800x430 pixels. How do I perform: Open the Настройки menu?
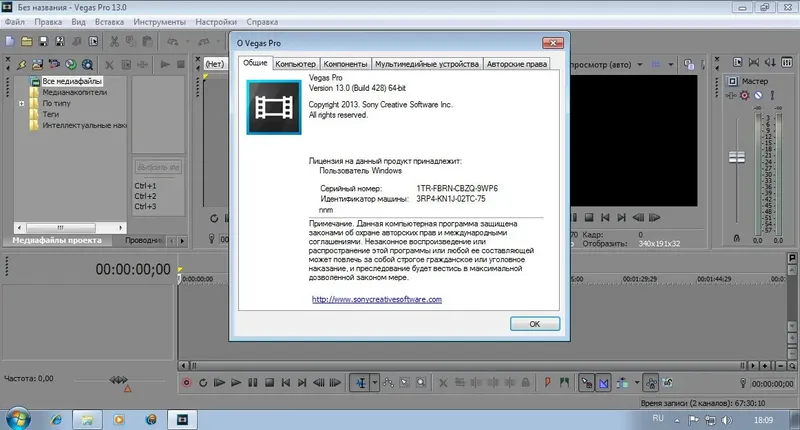216,22
